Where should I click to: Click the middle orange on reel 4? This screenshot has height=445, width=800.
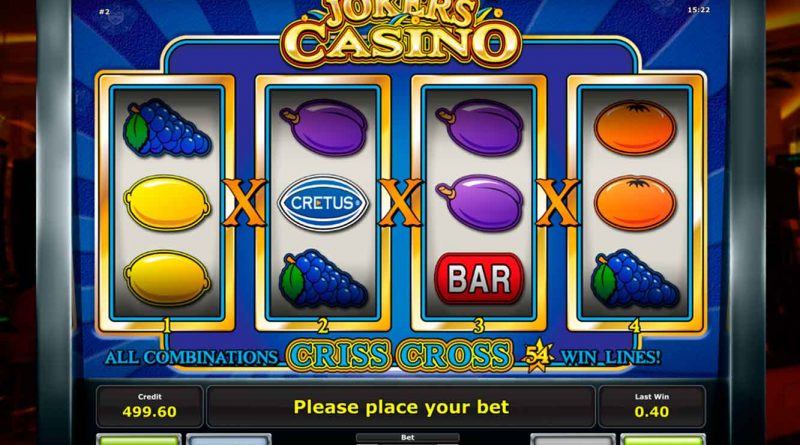635,203
